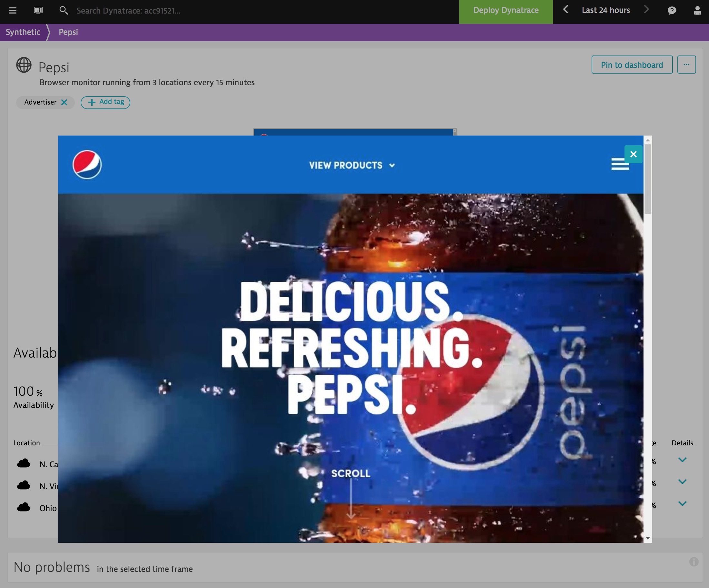Click the No problems heading
Screen dimensions: 709x588
click(x=52, y=567)
